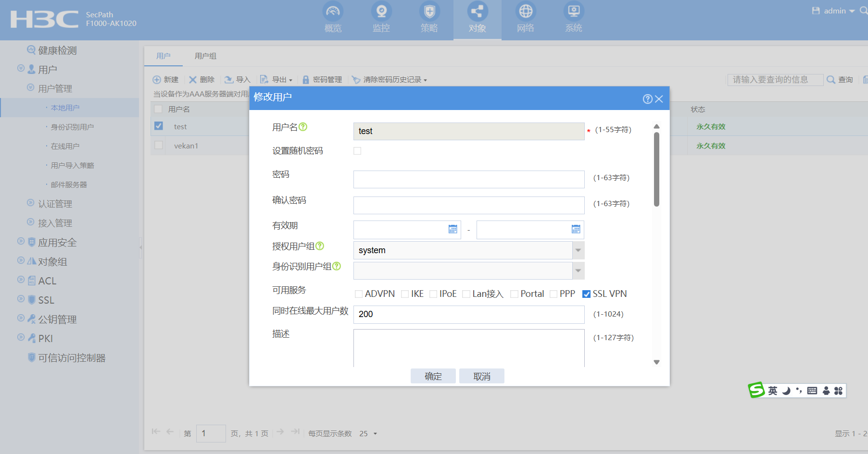The width and height of the screenshot is (868, 454).
Task: Check the Portal service checkbox
Action: pyautogui.click(x=514, y=294)
